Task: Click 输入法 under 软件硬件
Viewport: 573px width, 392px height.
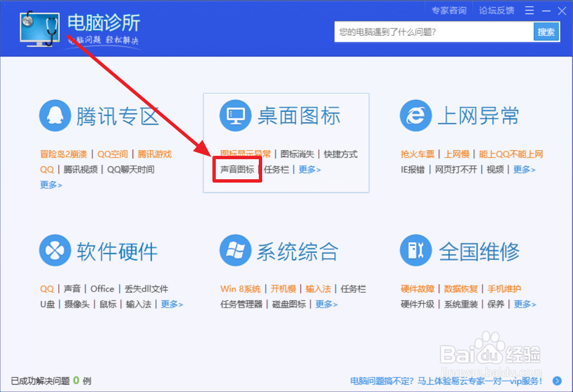Action: tap(139, 304)
